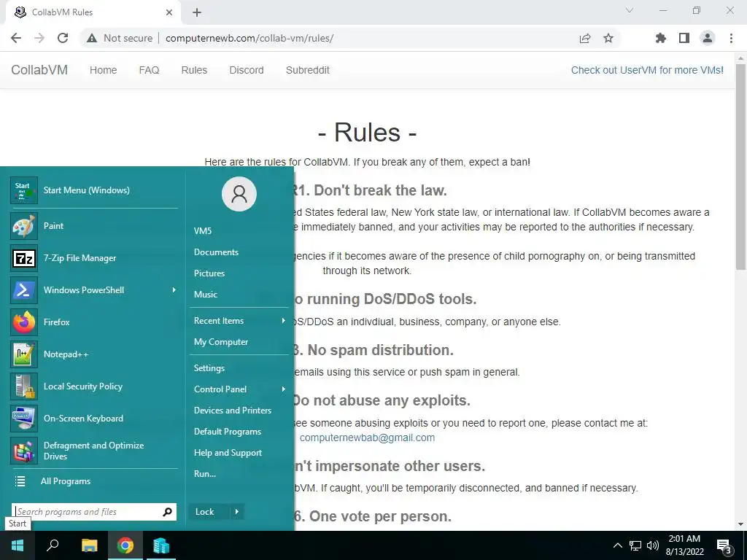Show hidden system tray icons

pyautogui.click(x=617, y=545)
